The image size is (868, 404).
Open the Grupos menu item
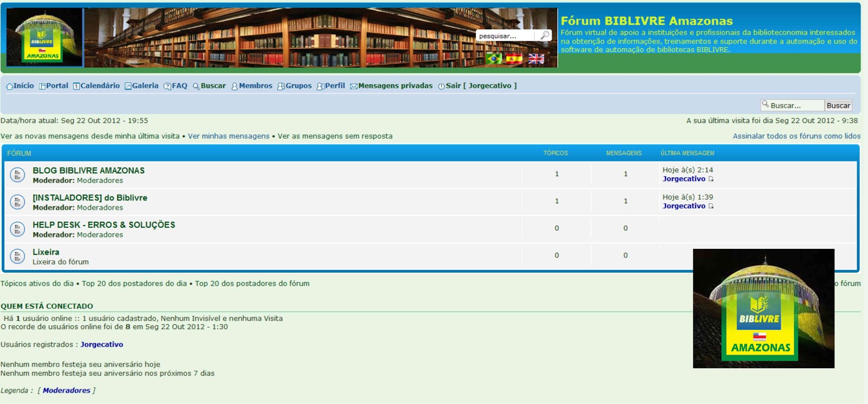click(x=295, y=86)
